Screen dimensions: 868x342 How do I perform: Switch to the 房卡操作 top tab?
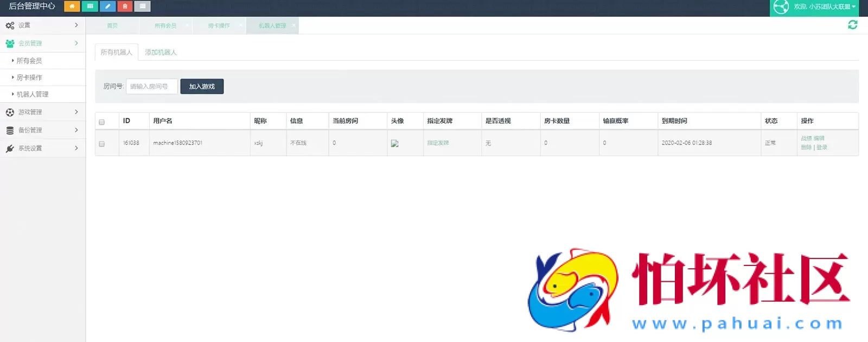219,26
